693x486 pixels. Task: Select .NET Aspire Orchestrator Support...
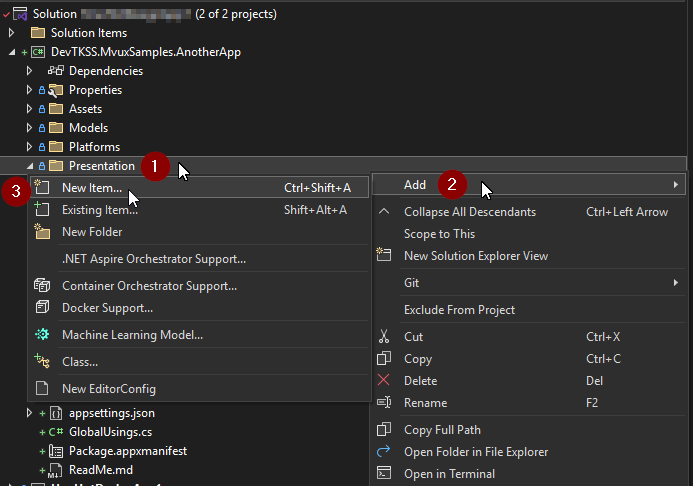(x=199, y=259)
